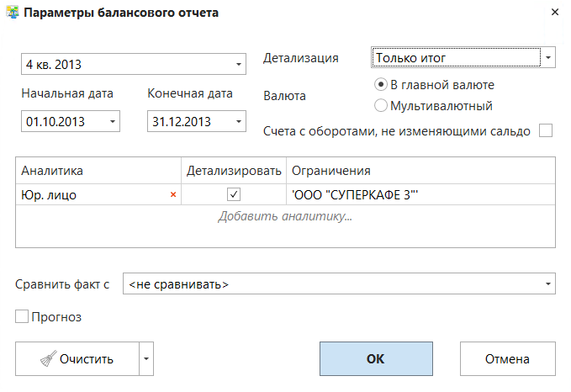Open the Очистить button arrow menu
Screen dimensions: 571x392
(x=146, y=359)
